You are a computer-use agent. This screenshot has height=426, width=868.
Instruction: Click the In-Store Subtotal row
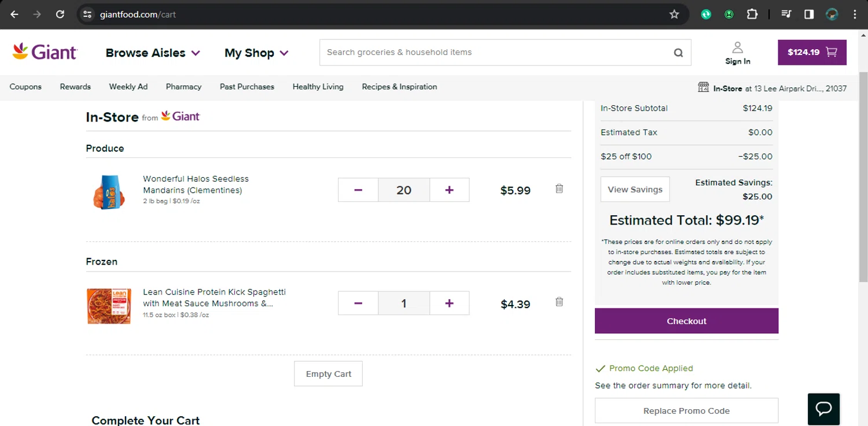pyautogui.click(x=686, y=108)
